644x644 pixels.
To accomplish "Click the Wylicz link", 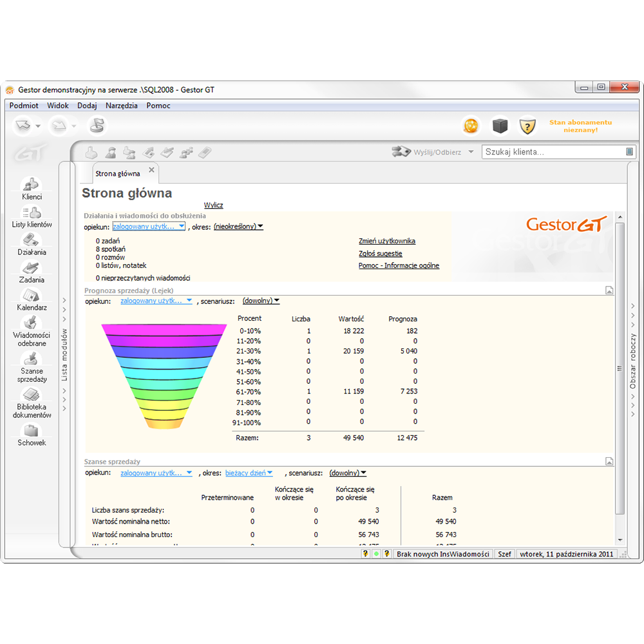I will (213, 205).
